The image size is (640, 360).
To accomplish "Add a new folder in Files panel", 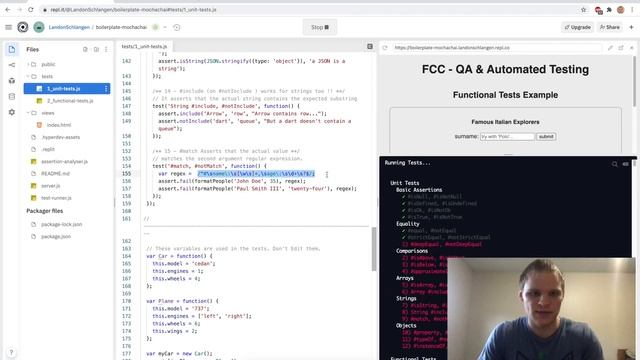I will coord(96,49).
